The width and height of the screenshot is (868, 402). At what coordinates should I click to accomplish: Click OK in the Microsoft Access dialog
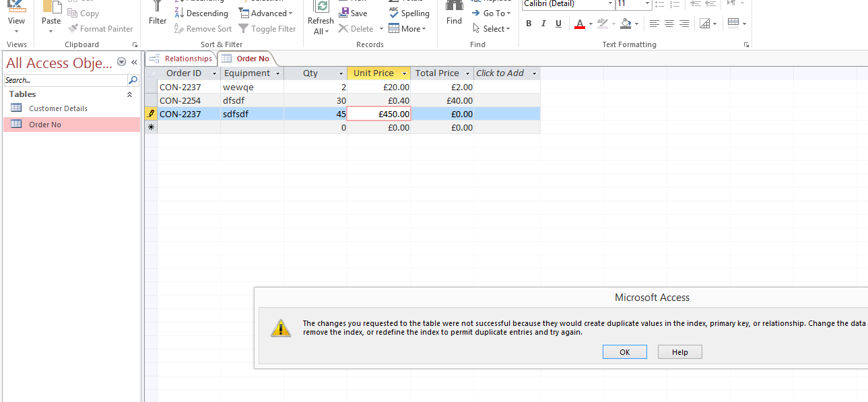coord(624,352)
